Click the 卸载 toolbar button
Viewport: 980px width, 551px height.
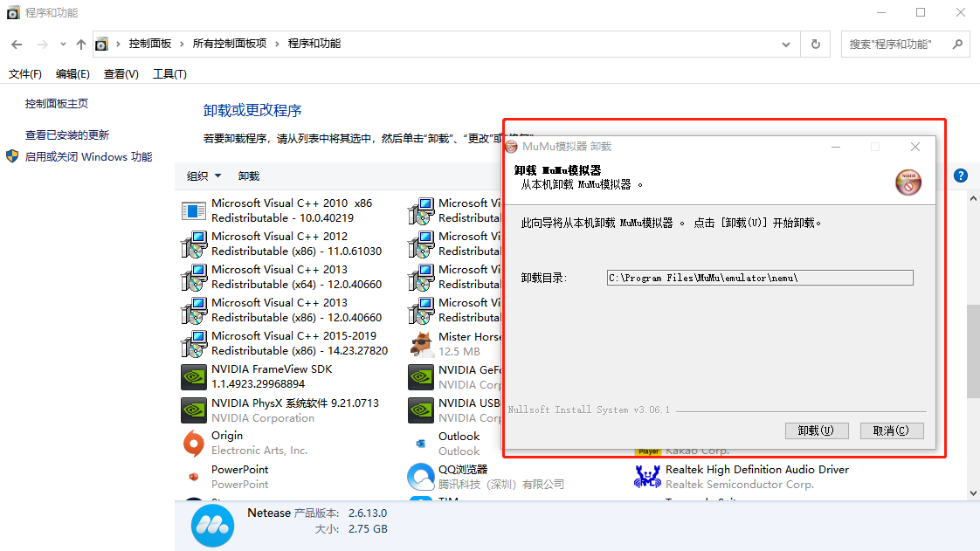249,176
